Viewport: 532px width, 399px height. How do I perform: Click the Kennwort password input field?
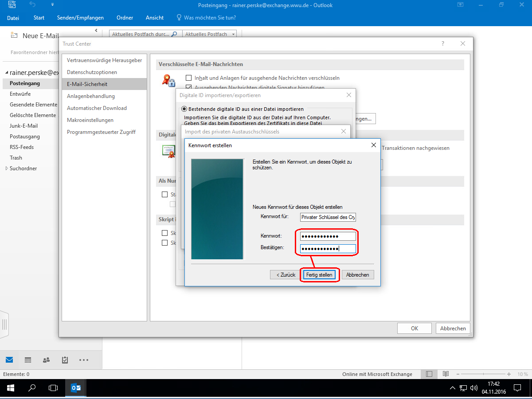tap(328, 236)
